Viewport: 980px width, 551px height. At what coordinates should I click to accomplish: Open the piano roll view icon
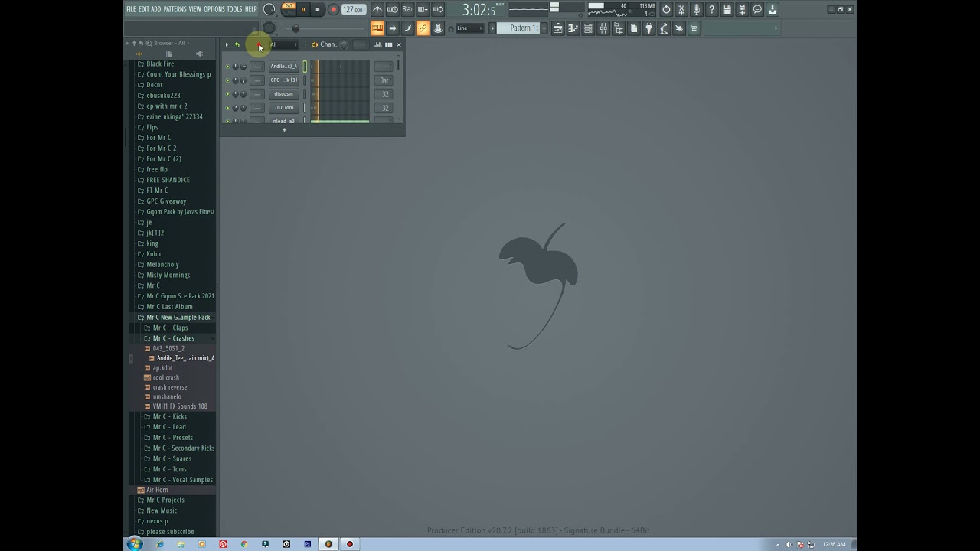coord(573,28)
